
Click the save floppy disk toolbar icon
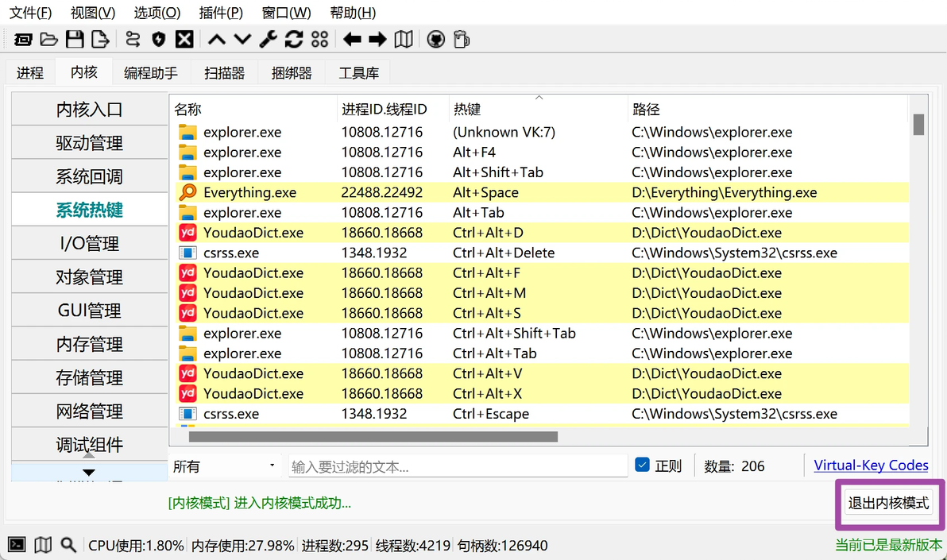click(75, 40)
